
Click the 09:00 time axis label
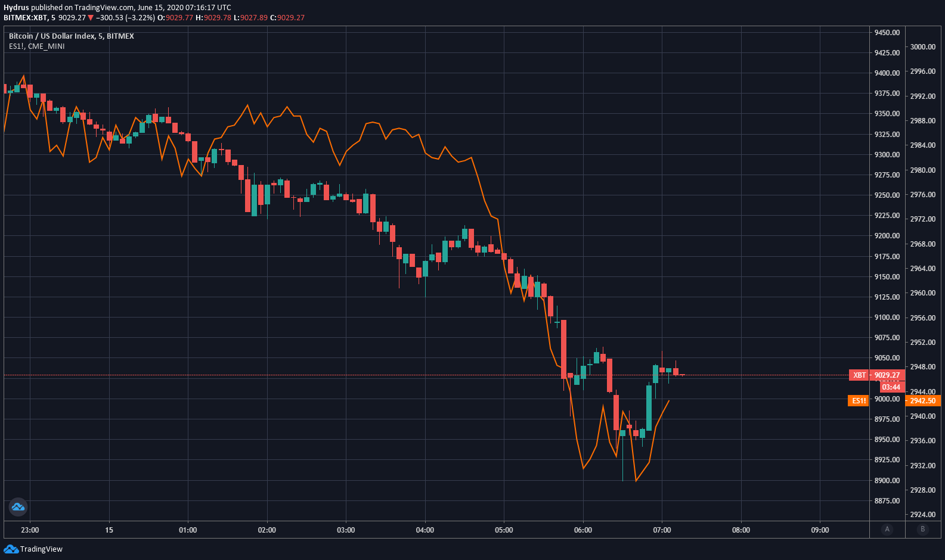(820, 530)
